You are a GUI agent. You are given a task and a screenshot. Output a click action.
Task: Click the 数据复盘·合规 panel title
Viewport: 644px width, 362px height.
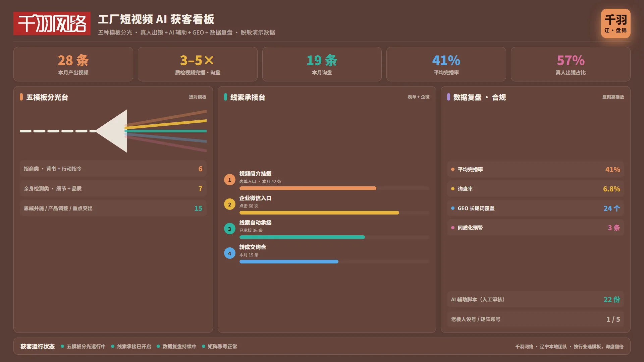click(480, 97)
